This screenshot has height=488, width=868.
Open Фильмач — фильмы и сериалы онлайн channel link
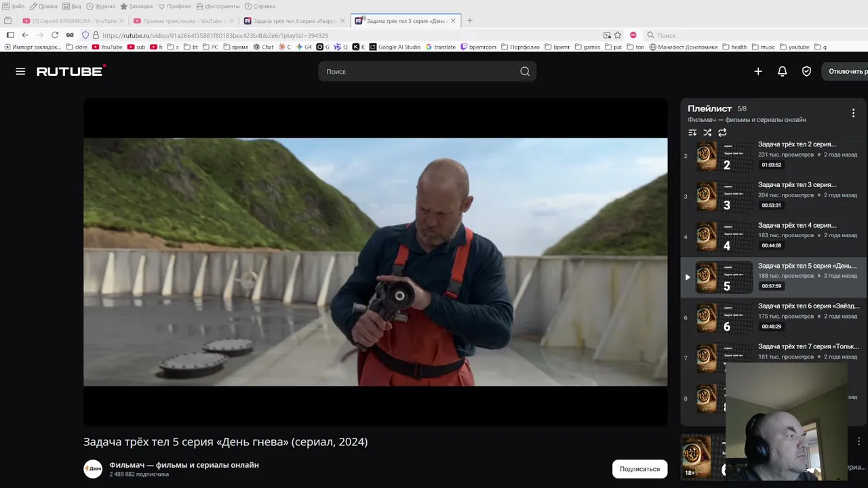tap(184, 465)
